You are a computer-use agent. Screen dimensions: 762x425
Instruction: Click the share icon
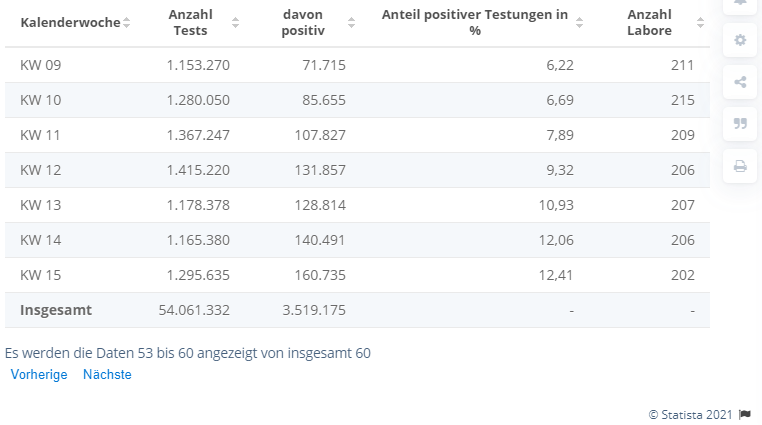[x=740, y=82]
